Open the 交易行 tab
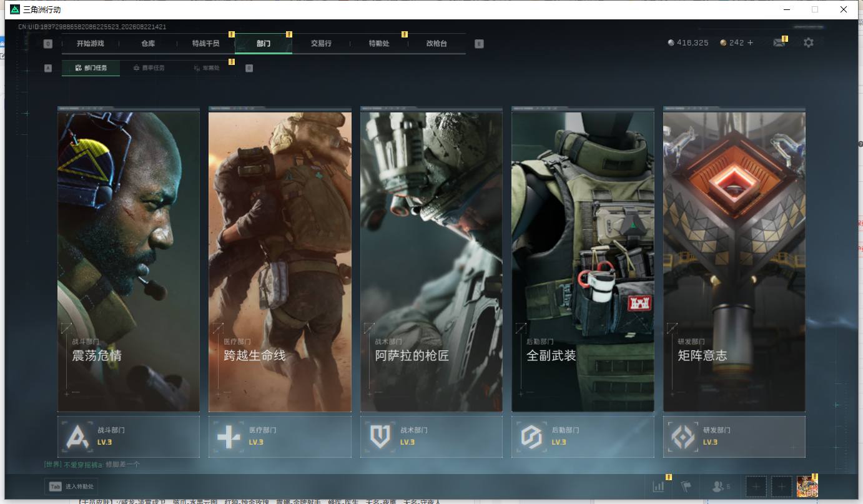This screenshot has height=504, width=863. point(321,44)
